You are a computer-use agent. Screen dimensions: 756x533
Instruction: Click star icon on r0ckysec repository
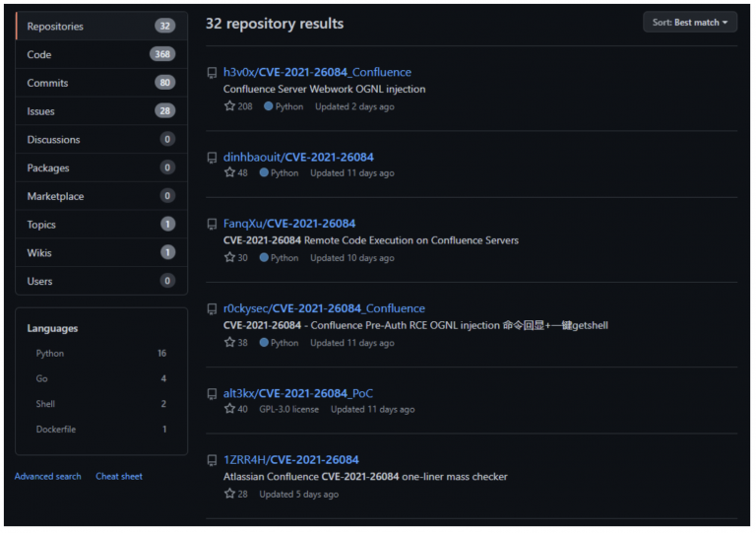pyautogui.click(x=229, y=343)
